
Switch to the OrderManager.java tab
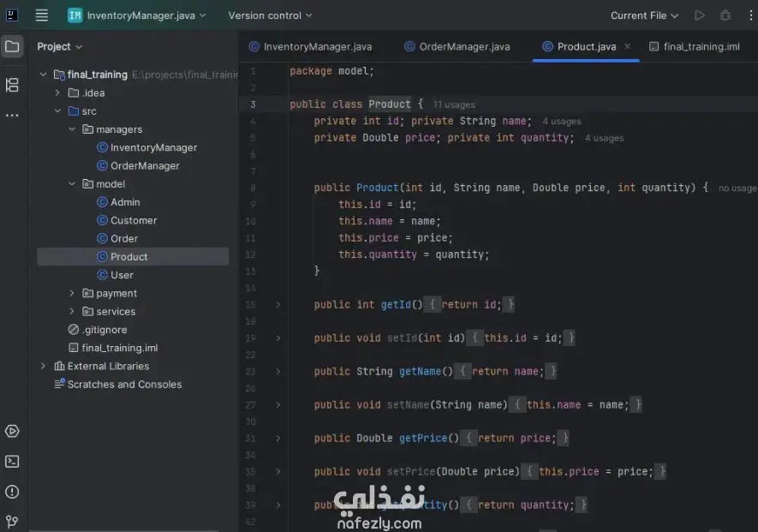click(x=457, y=46)
